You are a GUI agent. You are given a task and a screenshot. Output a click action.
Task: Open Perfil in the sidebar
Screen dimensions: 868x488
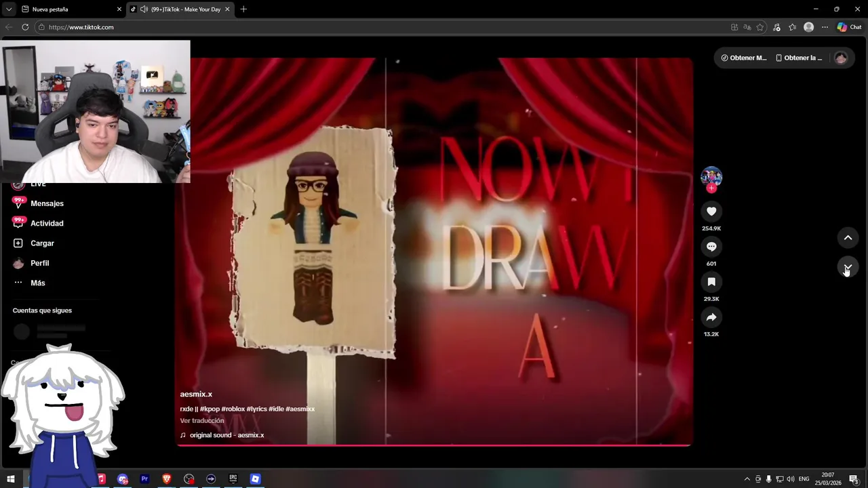[39, 263]
